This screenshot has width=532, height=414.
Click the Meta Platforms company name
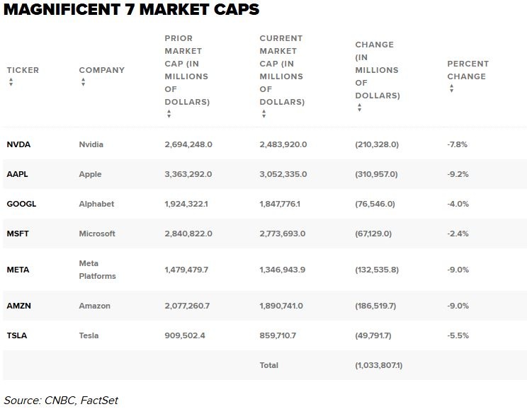click(x=97, y=270)
